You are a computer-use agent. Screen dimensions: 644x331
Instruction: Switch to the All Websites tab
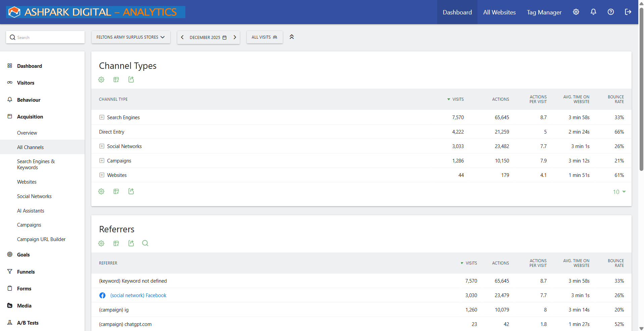[x=499, y=12]
